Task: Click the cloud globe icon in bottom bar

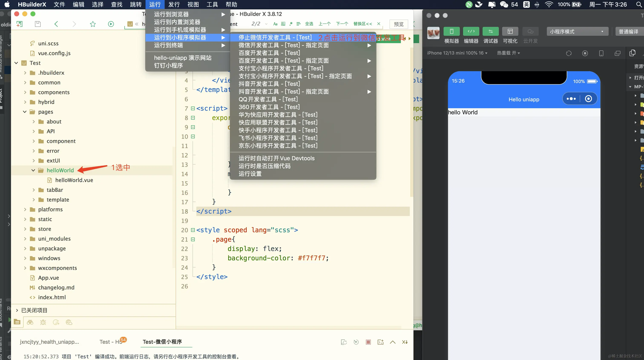Action: pos(69,322)
